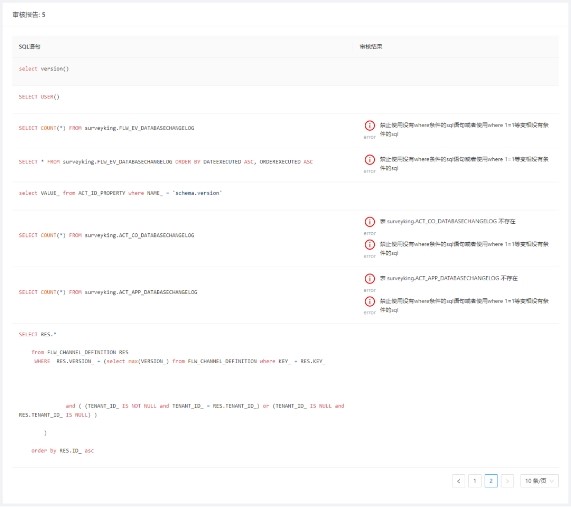
Task: Select the 'select version()' row
Action: tap(286, 71)
